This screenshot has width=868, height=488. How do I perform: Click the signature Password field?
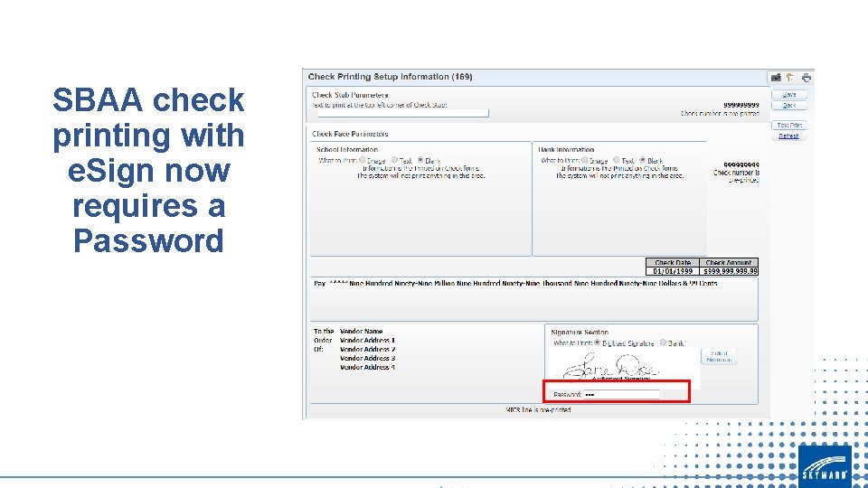tap(621, 395)
